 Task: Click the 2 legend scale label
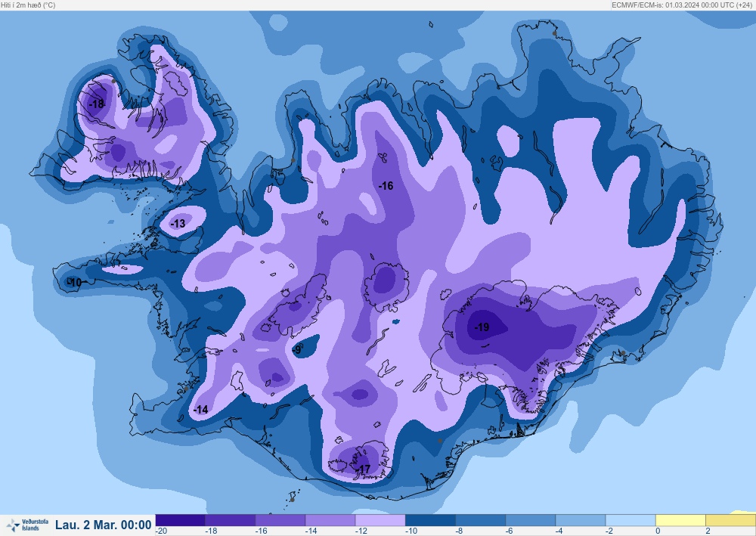pyautogui.click(x=708, y=531)
